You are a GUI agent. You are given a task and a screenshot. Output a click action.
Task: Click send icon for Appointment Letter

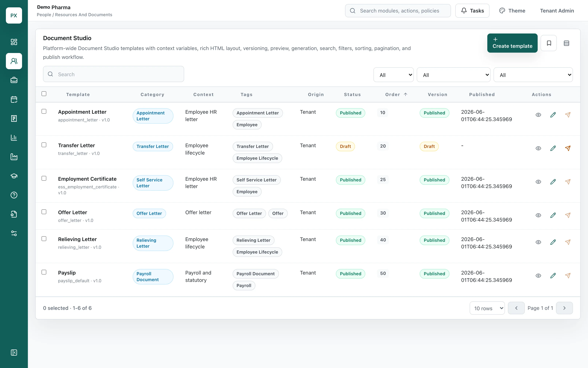pos(568,115)
